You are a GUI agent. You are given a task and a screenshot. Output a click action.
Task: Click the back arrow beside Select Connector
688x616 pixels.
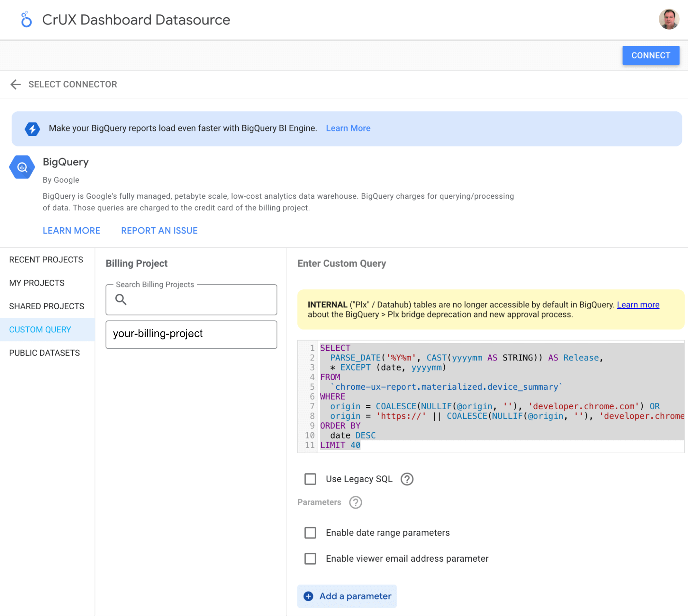coord(16,84)
